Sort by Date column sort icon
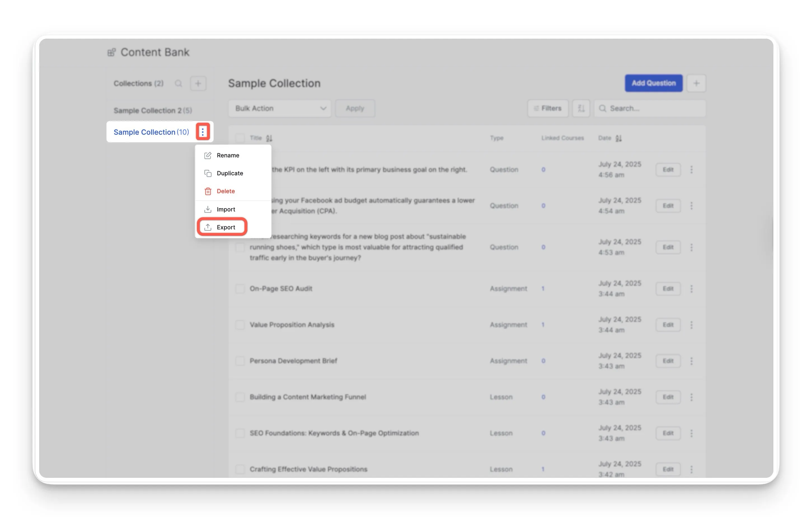Image resolution: width=812 pixels, height=517 pixels. pos(618,138)
